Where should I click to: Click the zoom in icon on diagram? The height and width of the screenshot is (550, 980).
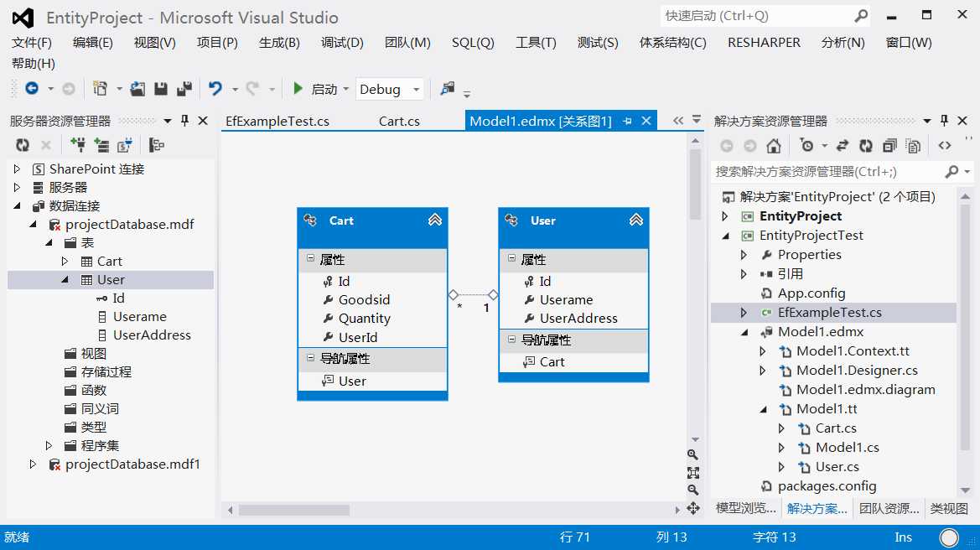pyautogui.click(x=692, y=454)
